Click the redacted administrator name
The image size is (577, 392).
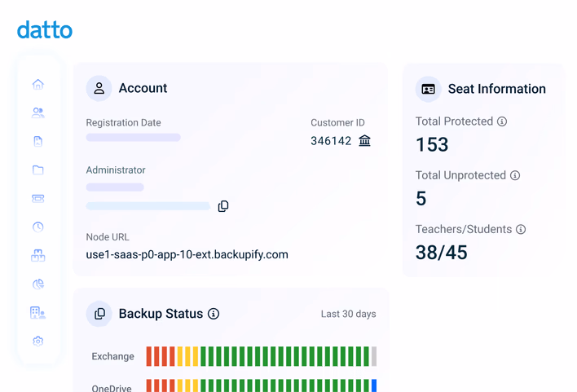115,187
